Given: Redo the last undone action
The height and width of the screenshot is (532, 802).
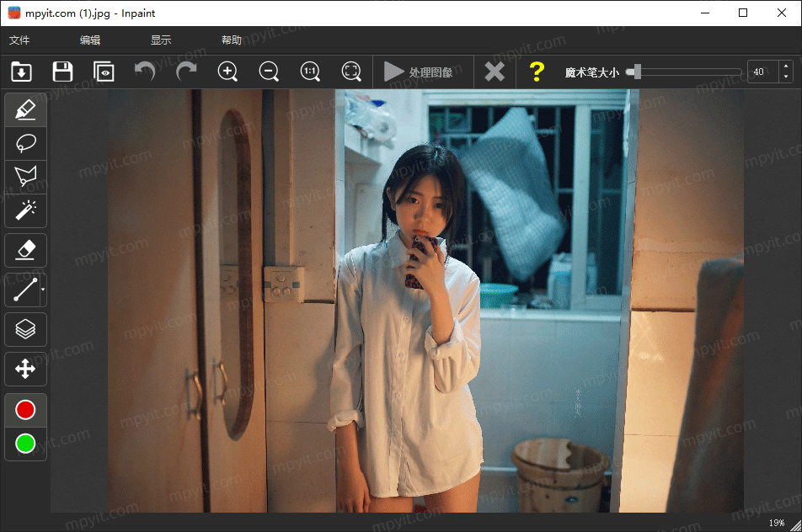Looking at the screenshot, I should (x=186, y=72).
